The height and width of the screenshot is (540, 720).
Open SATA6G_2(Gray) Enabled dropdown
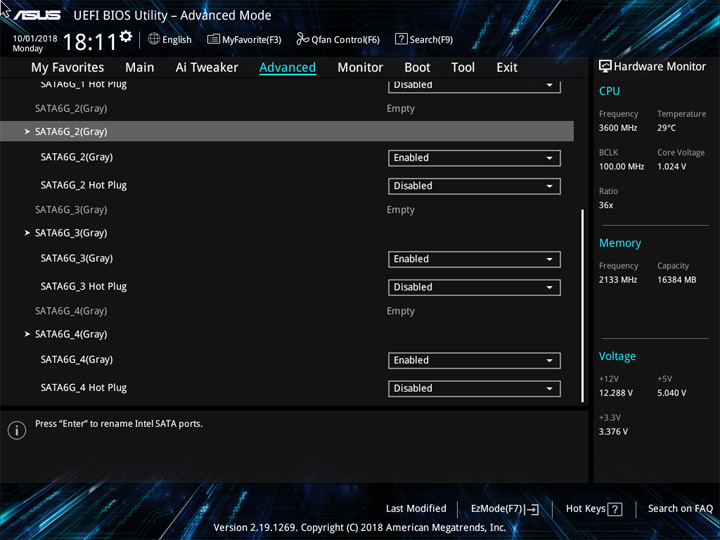[474, 158]
